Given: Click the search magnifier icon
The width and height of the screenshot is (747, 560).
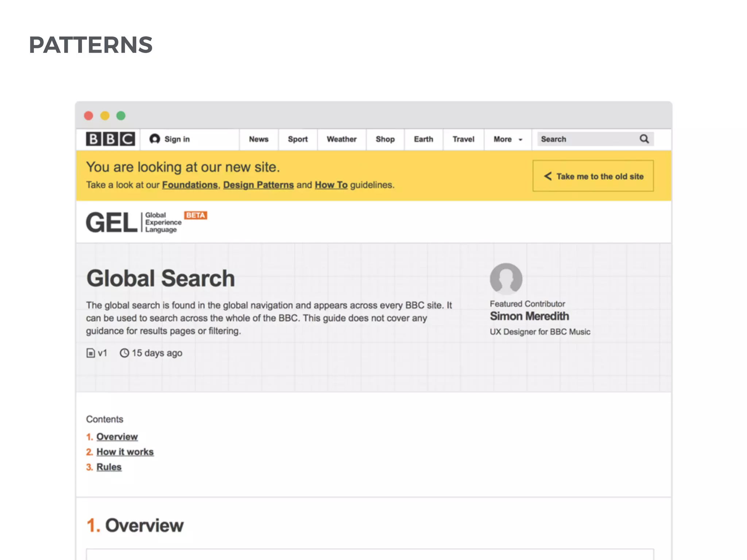Looking at the screenshot, I should click(x=644, y=139).
